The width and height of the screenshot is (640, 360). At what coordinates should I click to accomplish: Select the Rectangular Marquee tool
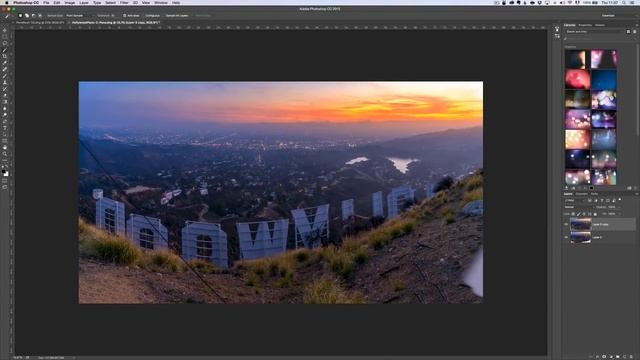(x=5, y=37)
